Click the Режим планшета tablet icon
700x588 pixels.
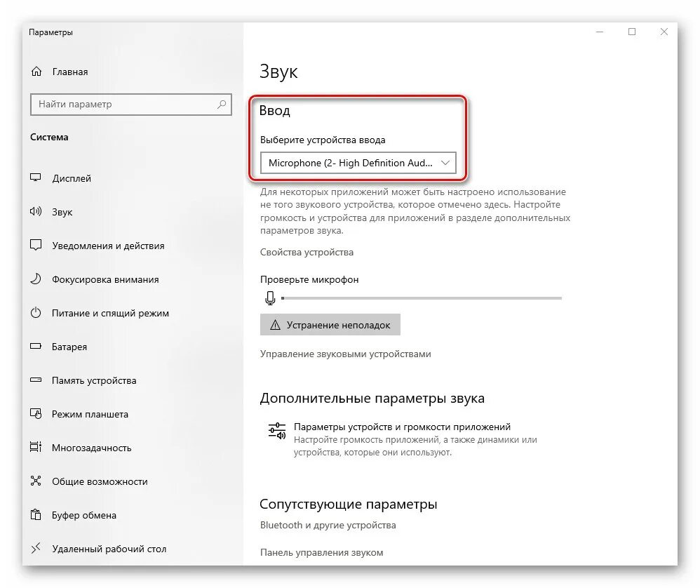35,413
